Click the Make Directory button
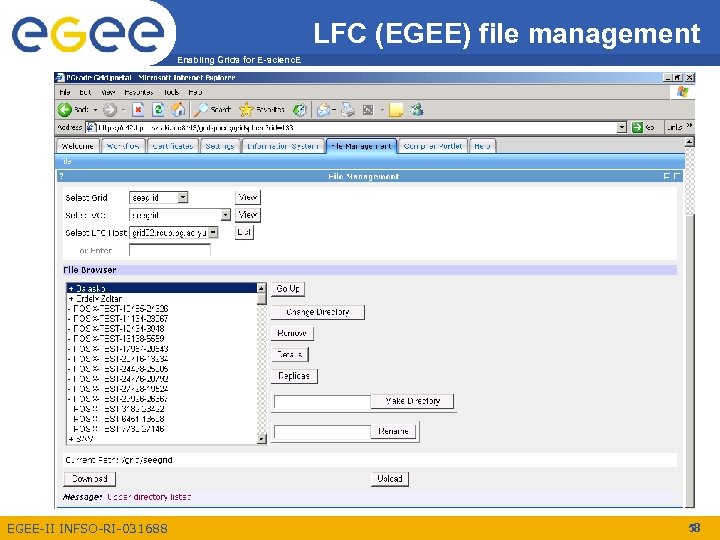720x540 pixels. [x=412, y=401]
